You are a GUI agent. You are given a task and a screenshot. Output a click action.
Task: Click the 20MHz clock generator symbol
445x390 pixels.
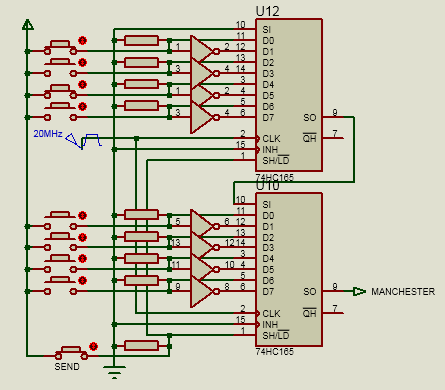[x=84, y=140]
